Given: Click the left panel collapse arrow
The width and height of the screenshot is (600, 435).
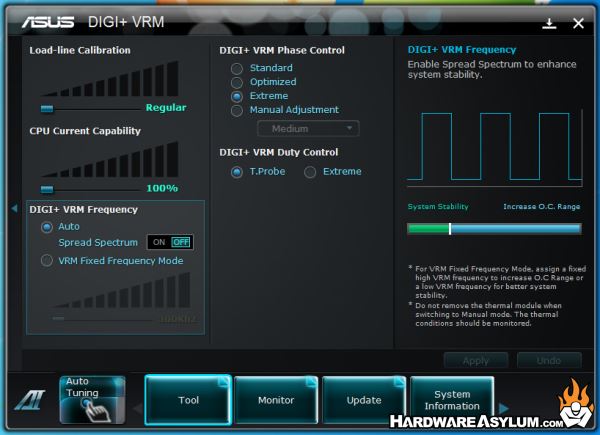Looking at the screenshot, I should point(15,209).
